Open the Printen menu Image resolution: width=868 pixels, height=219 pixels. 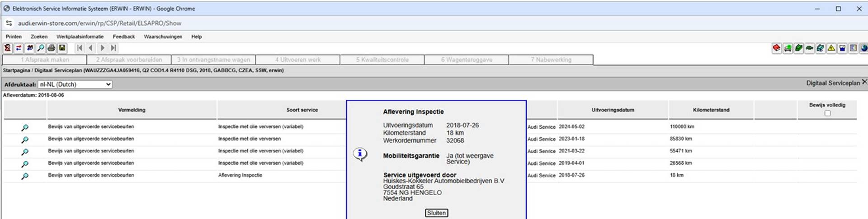click(14, 37)
